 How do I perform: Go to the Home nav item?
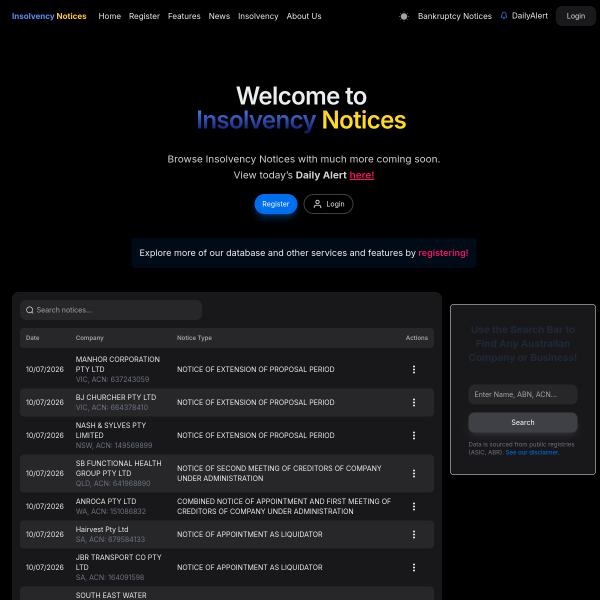pyautogui.click(x=109, y=16)
